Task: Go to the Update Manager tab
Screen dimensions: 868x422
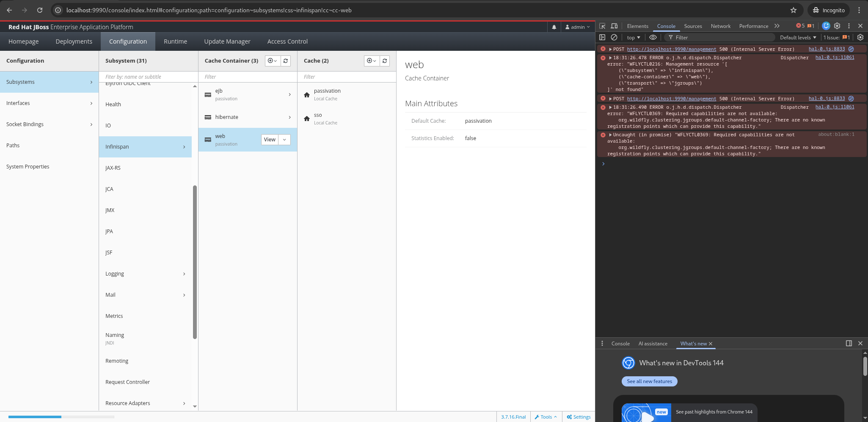Action: point(227,41)
